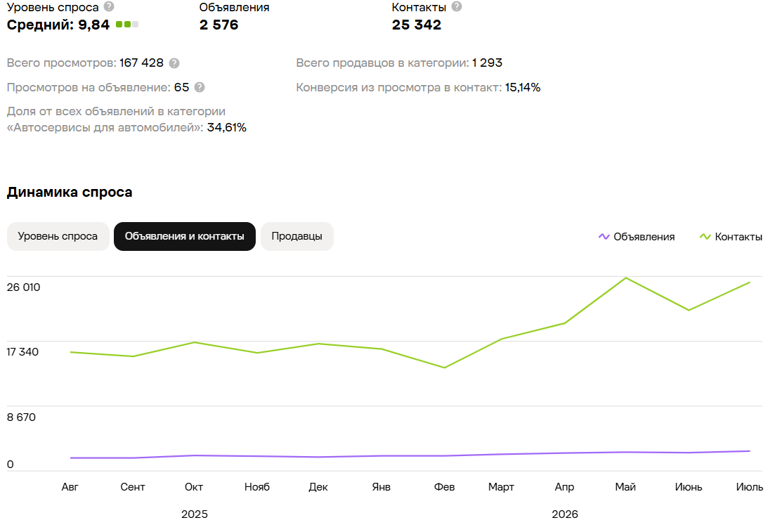Click help icon next to Уровень спроса

click(x=109, y=6)
